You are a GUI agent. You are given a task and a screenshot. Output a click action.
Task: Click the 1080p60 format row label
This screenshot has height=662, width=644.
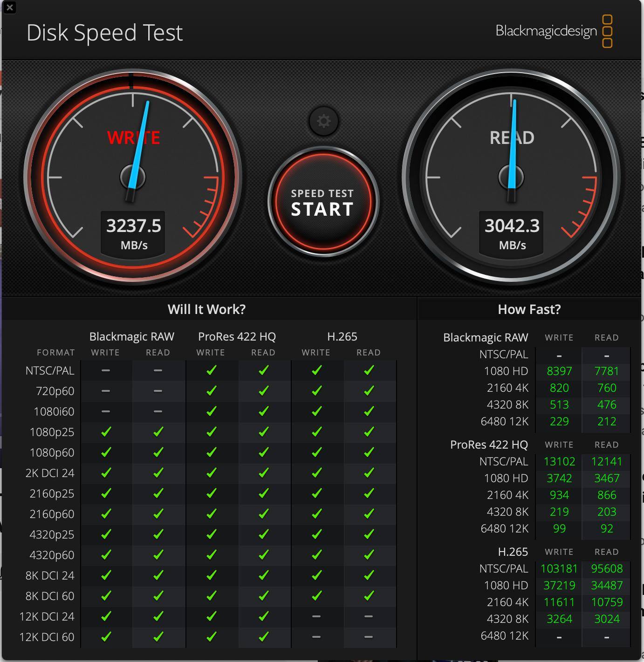click(x=52, y=452)
